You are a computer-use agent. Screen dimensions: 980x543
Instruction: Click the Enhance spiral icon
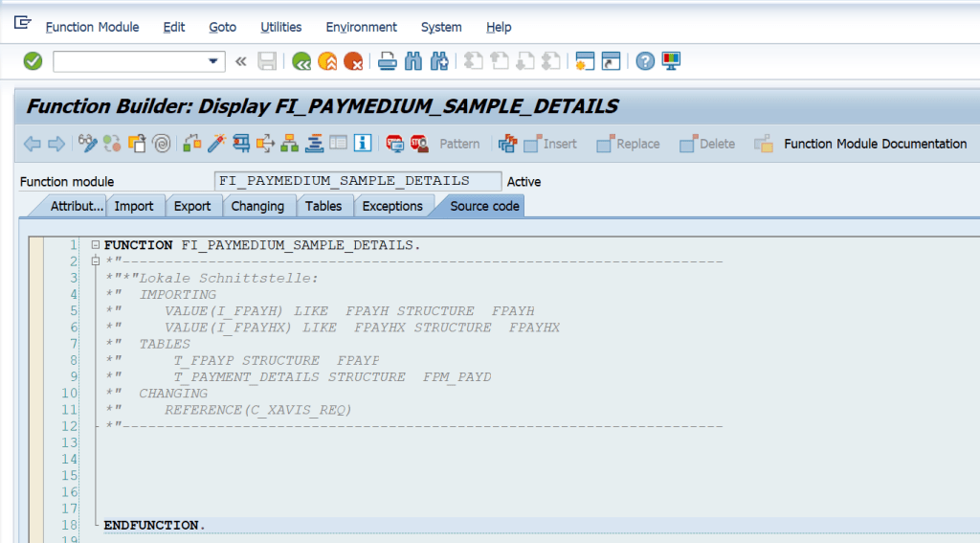[x=162, y=144]
